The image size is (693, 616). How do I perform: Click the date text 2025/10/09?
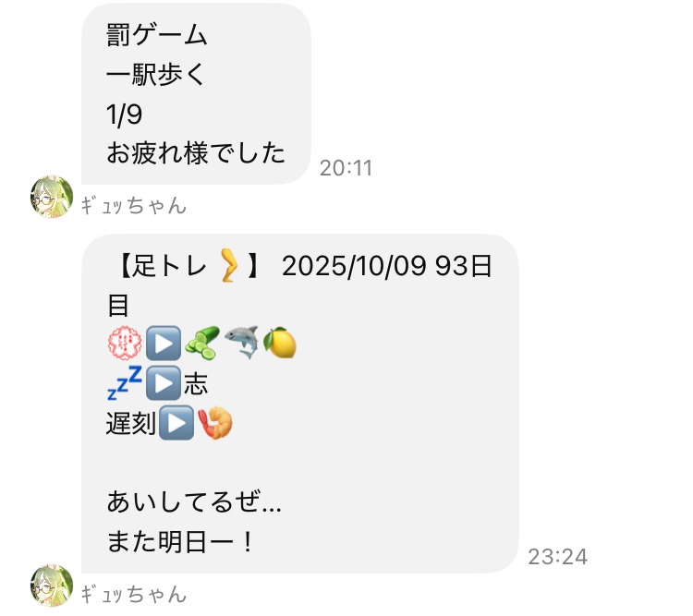pos(355,266)
